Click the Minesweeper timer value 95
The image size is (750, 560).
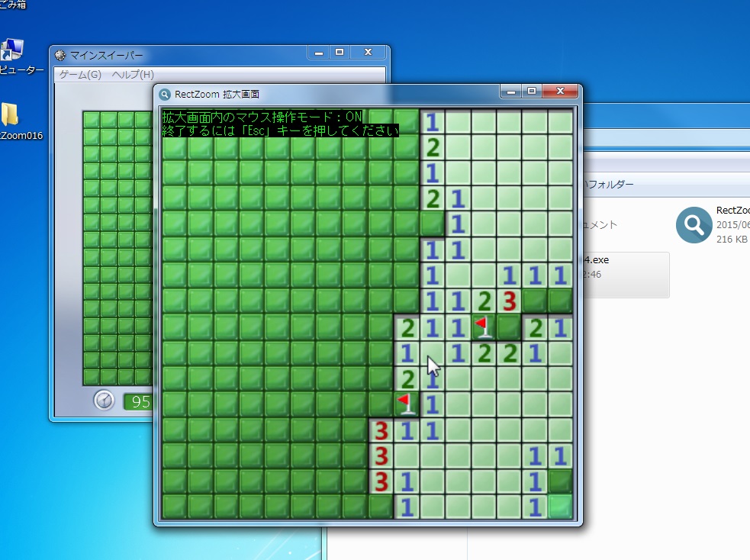tap(140, 401)
